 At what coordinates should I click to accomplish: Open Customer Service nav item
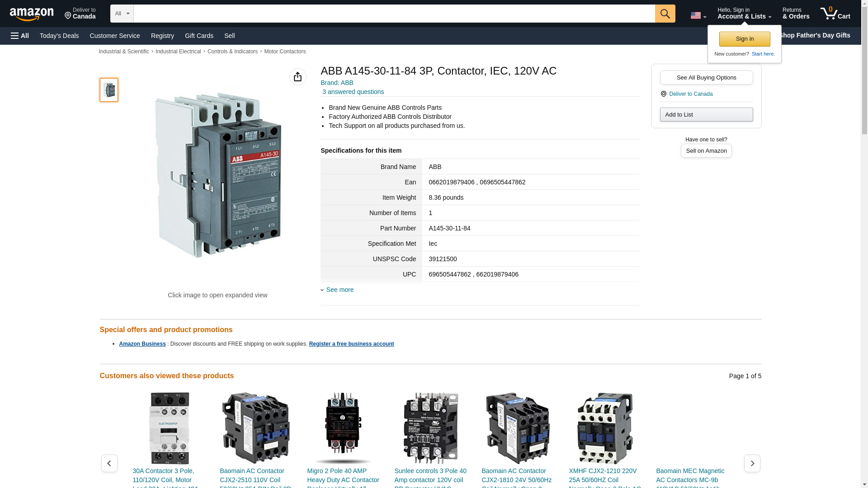(x=115, y=36)
